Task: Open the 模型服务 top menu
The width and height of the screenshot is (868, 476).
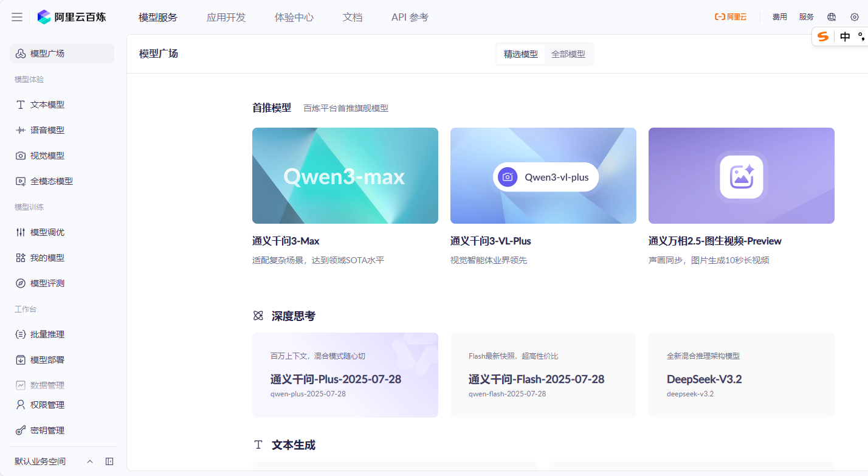Action: coord(158,17)
